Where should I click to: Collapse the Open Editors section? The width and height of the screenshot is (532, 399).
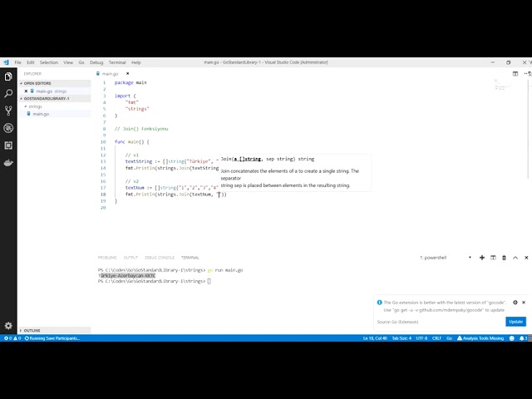click(54, 83)
